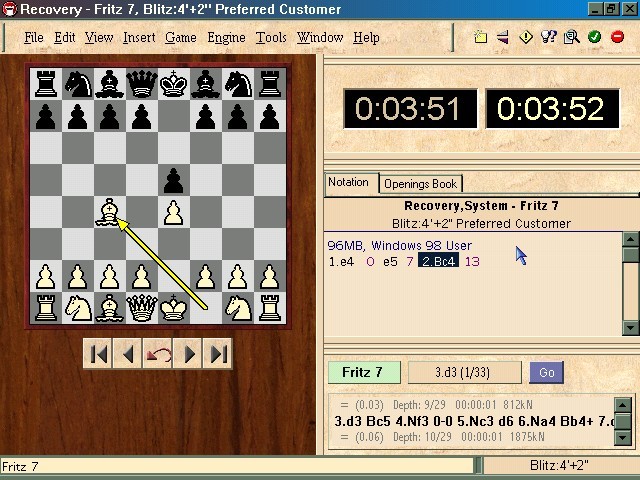Image resolution: width=640 pixels, height=480 pixels.
Task: Click Blitz:4'+2" in the status bar
Action: click(x=559, y=465)
